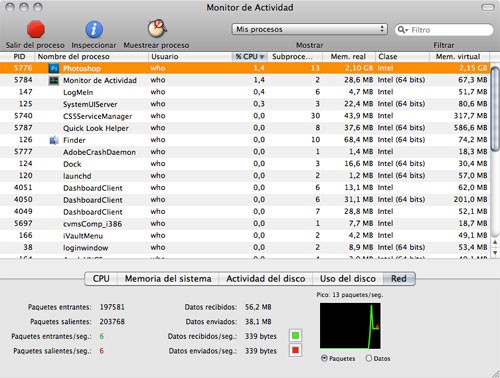Open the Uso del disco tab
Image resolution: width=500 pixels, height=378 pixels.
pyautogui.click(x=348, y=279)
